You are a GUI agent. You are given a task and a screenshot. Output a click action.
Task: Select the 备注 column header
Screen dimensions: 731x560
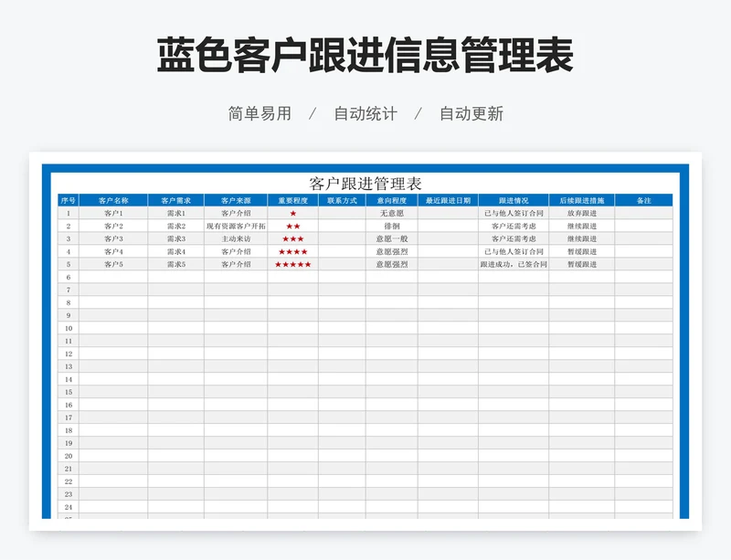[644, 200]
